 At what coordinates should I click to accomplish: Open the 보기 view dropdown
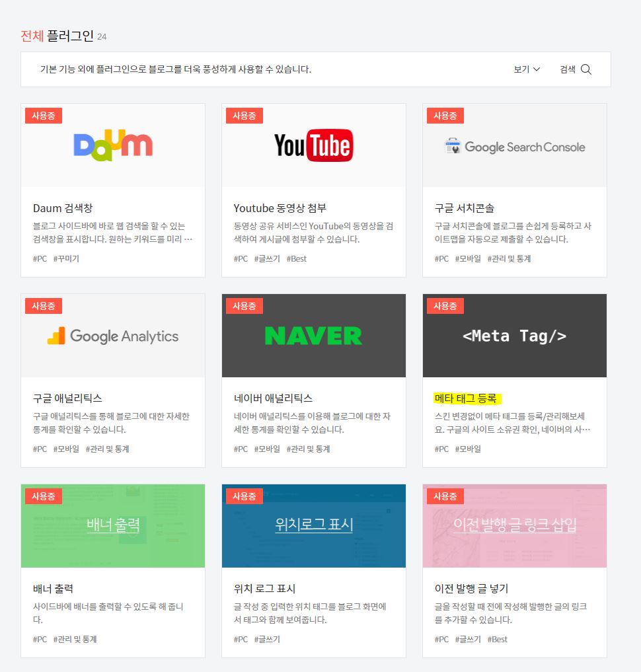(527, 69)
